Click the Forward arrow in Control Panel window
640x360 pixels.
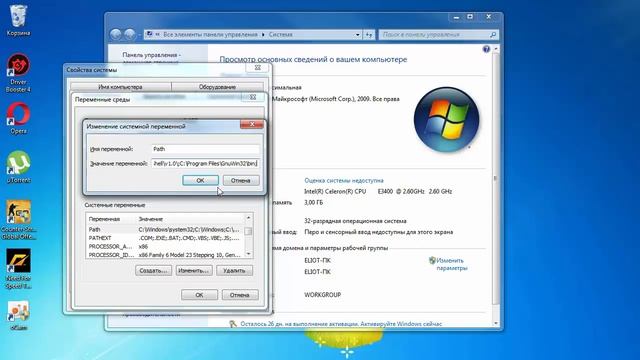click(129, 35)
